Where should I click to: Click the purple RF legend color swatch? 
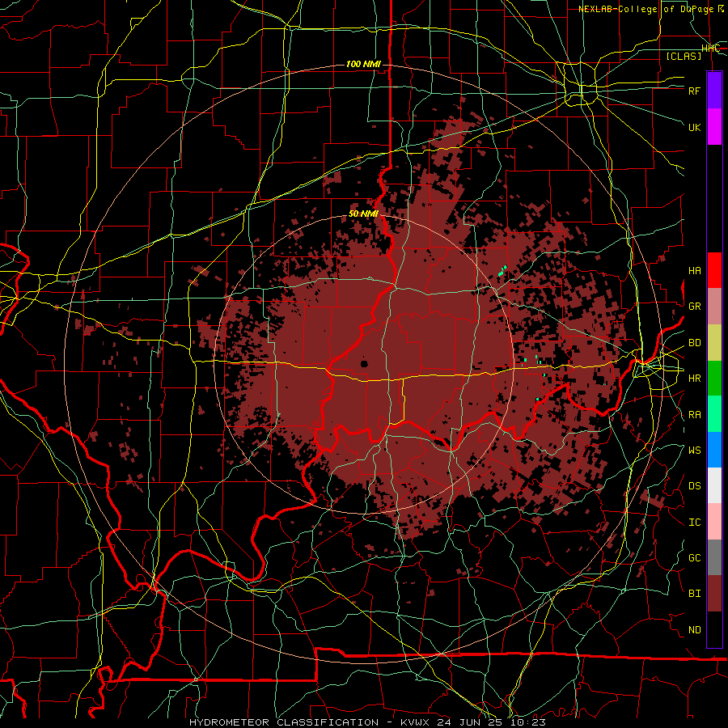(x=714, y=91)
